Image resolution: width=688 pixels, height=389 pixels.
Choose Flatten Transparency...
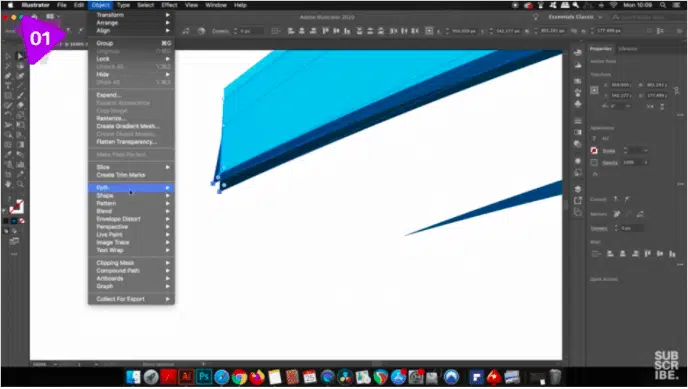click(131, 142)
